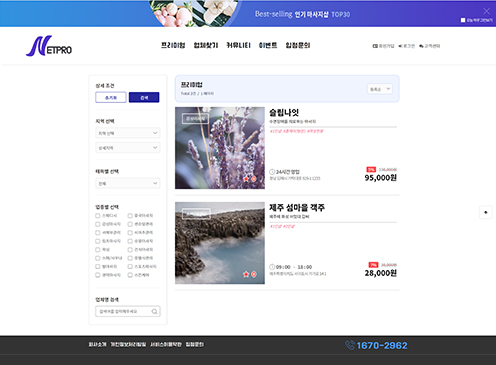The width and height of the screenshot is (496, 365).
Task: Click the 24시간 영업 hours text
Action: 288,172
